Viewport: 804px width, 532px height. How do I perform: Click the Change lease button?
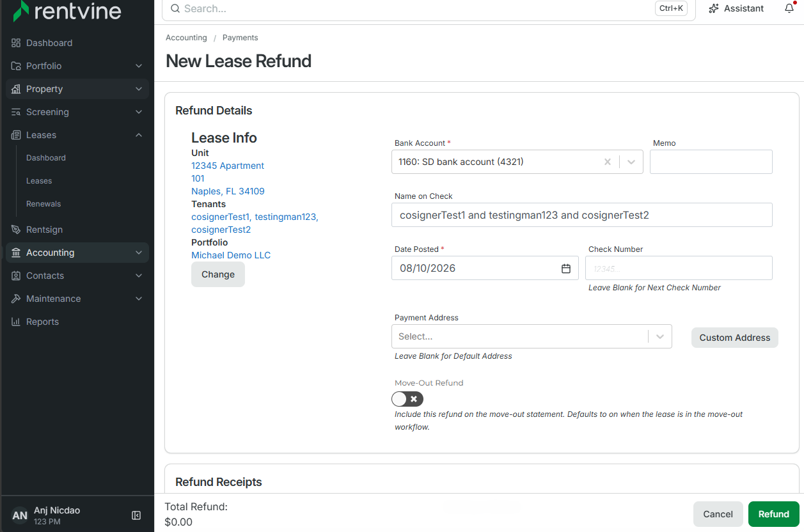click(x=218, y=274)
